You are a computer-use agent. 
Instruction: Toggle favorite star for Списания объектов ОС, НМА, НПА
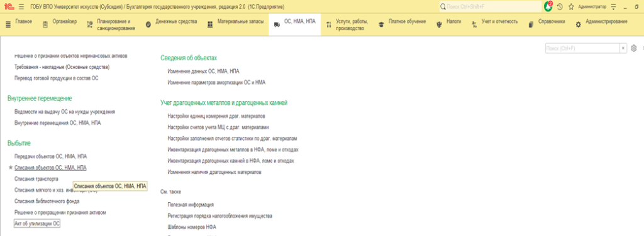coord(11,168)
